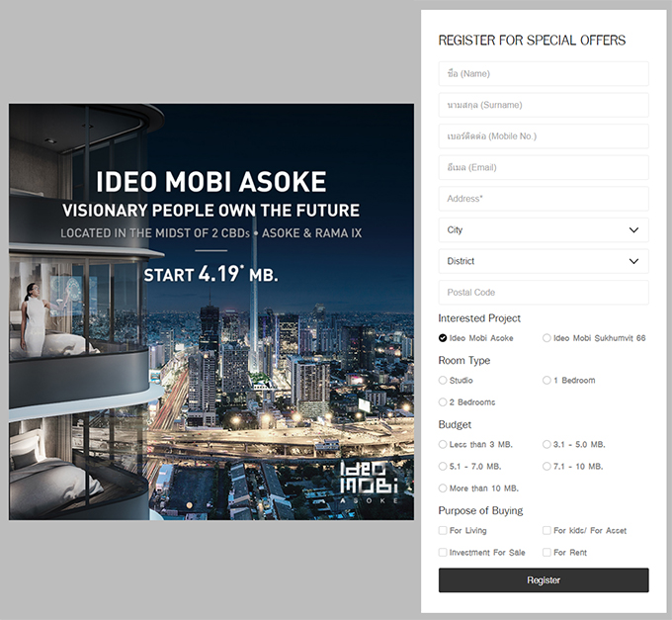Check the For Living checkbox
Screen dimensions: 672x620
[443, 531]
